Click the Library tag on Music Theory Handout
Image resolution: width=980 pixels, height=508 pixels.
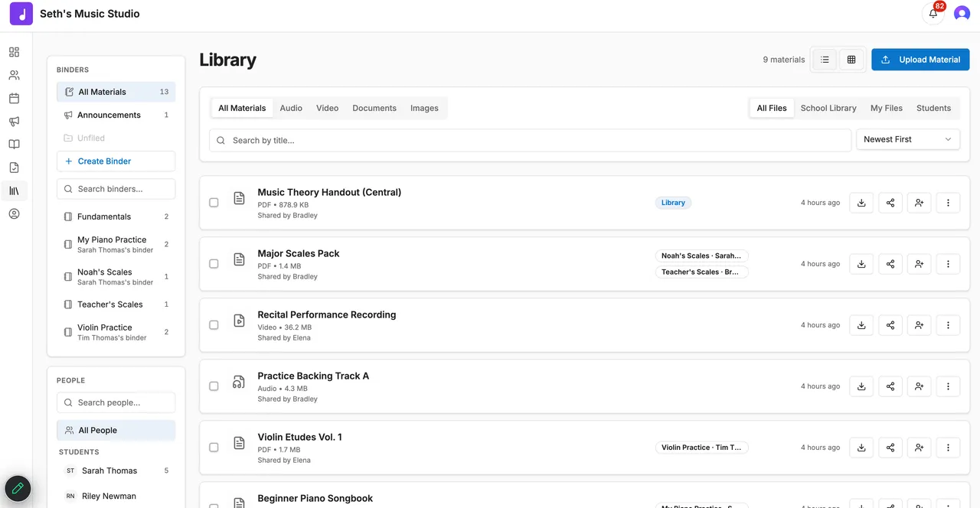coord(673,203)
